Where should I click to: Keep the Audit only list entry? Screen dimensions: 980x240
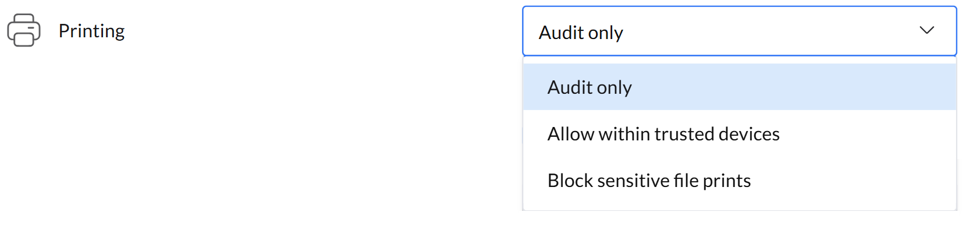point(590,87)
